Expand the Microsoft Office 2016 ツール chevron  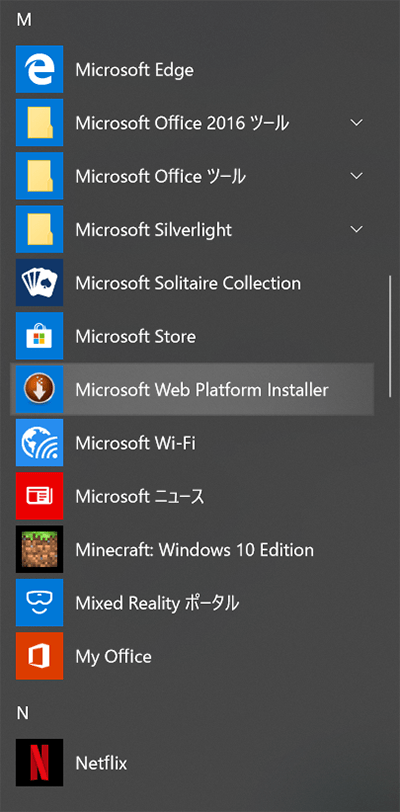pyautogui.click(x=356, y=123)
